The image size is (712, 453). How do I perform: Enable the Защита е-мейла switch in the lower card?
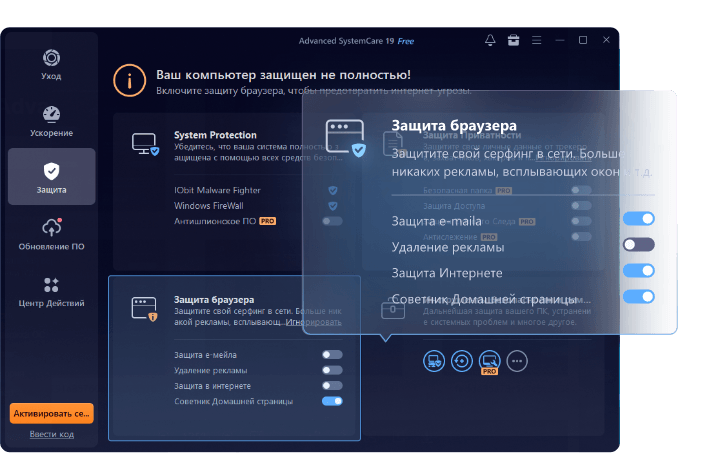click(x=332, y=355)
